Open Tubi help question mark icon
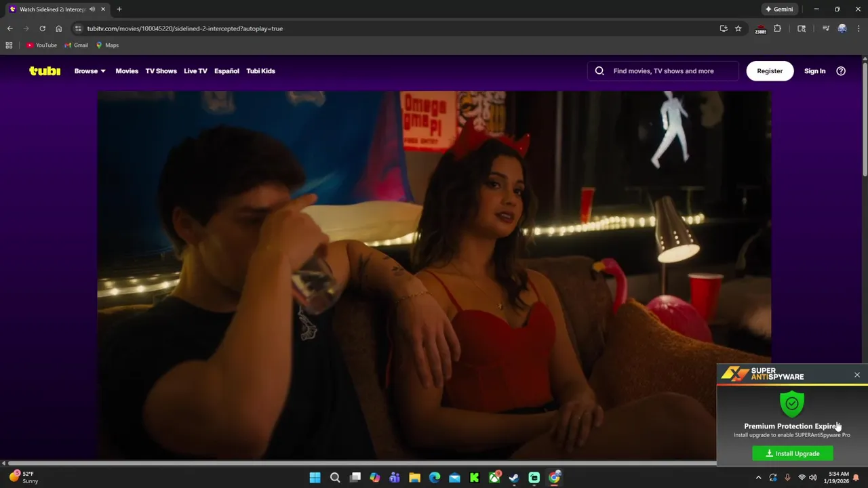Screen dimensions: 868x488 pos(841,70)
